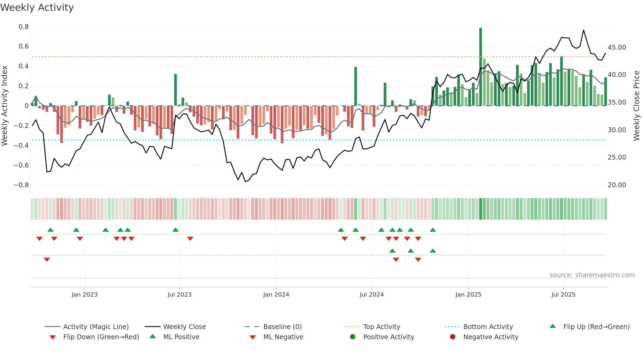Toggle the Baseline (0) legend entry
The width and height of the screenshot is (644, 362).
273,327
